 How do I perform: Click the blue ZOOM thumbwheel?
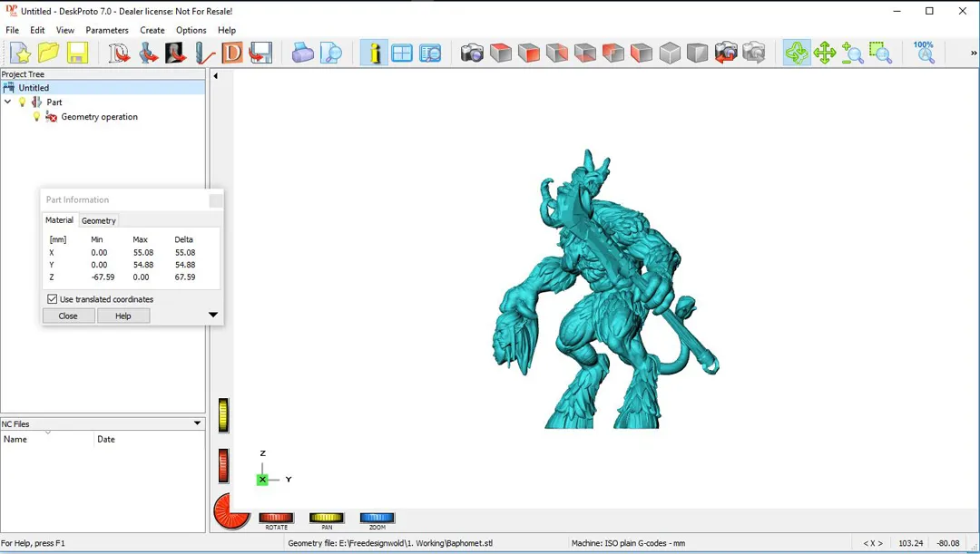pos(377,518)
